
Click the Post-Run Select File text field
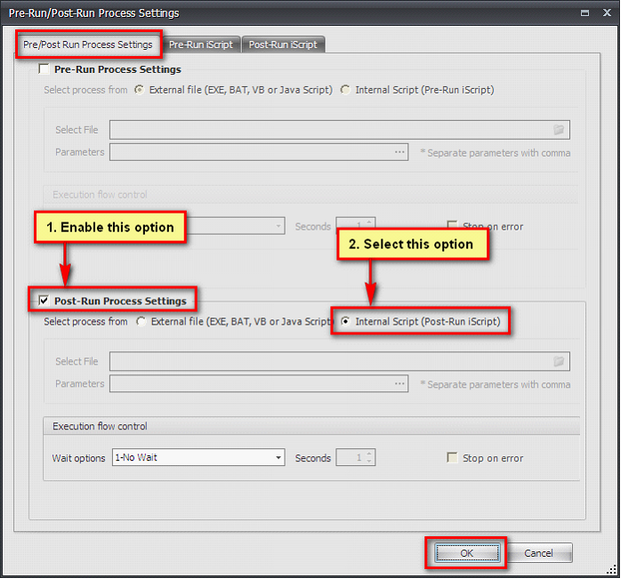(330, 362)
